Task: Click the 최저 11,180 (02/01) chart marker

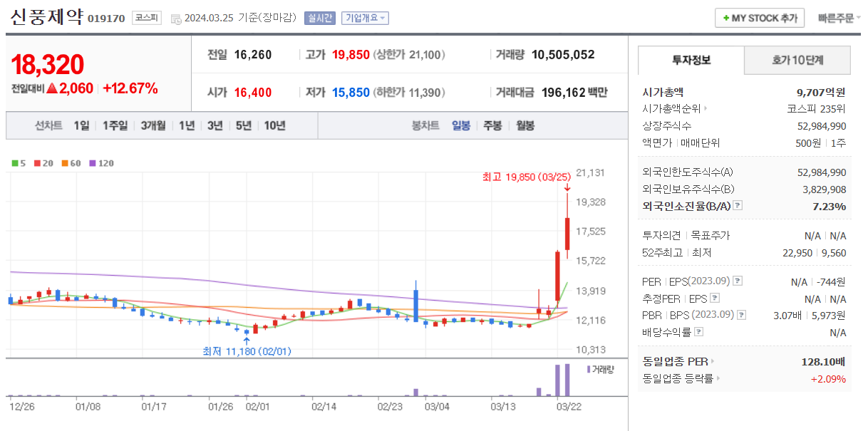Action: coord(247,351)
